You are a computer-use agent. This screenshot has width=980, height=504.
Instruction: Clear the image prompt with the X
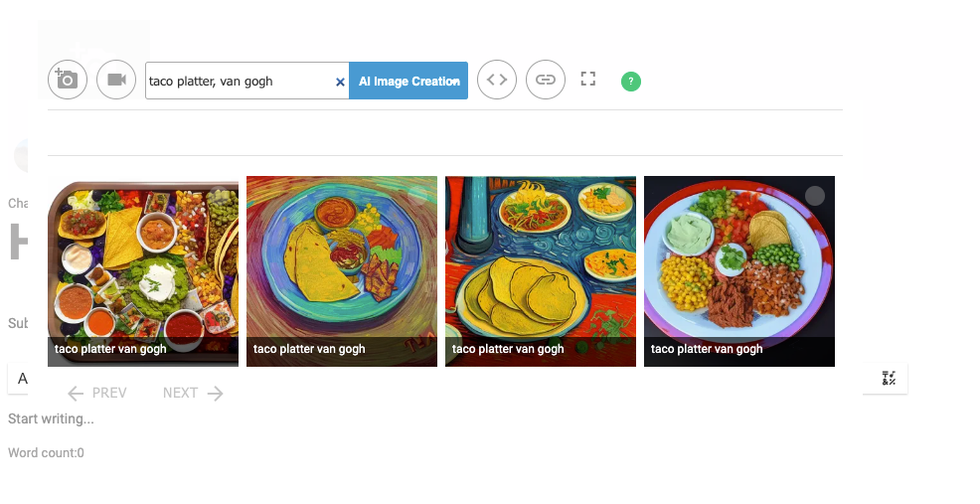point(340,82)
